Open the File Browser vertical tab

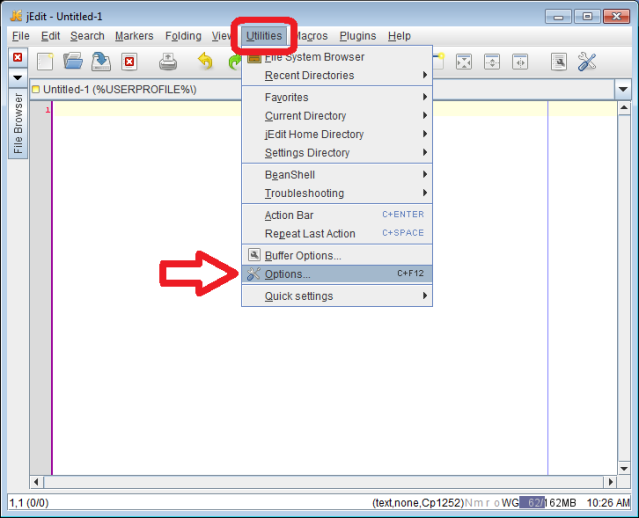(18, 123)
